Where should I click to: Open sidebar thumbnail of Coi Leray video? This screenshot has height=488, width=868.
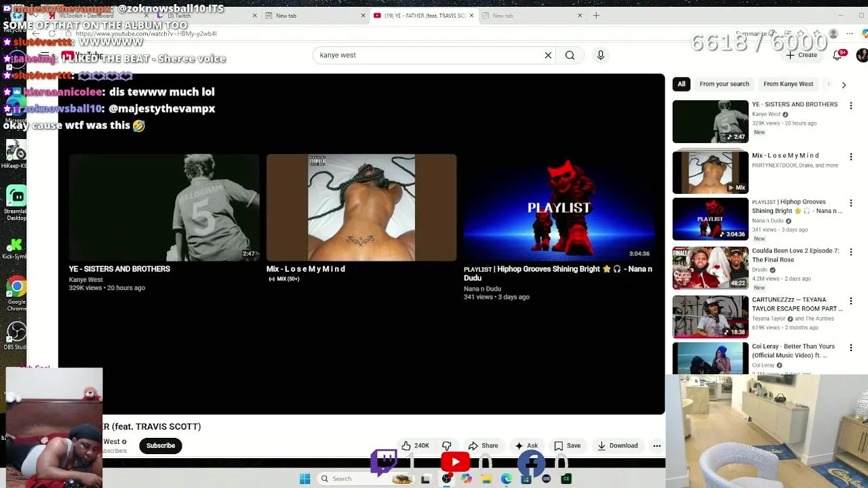coord(710,359)
